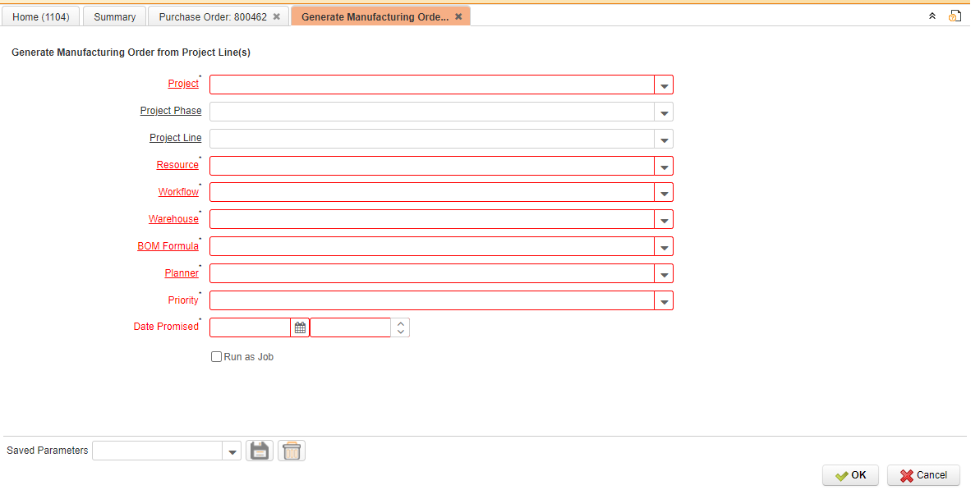The height and width of the screenshot is (499, 980).
Task: Follow the Project Phase label link
Action: (x=171, y=111)
